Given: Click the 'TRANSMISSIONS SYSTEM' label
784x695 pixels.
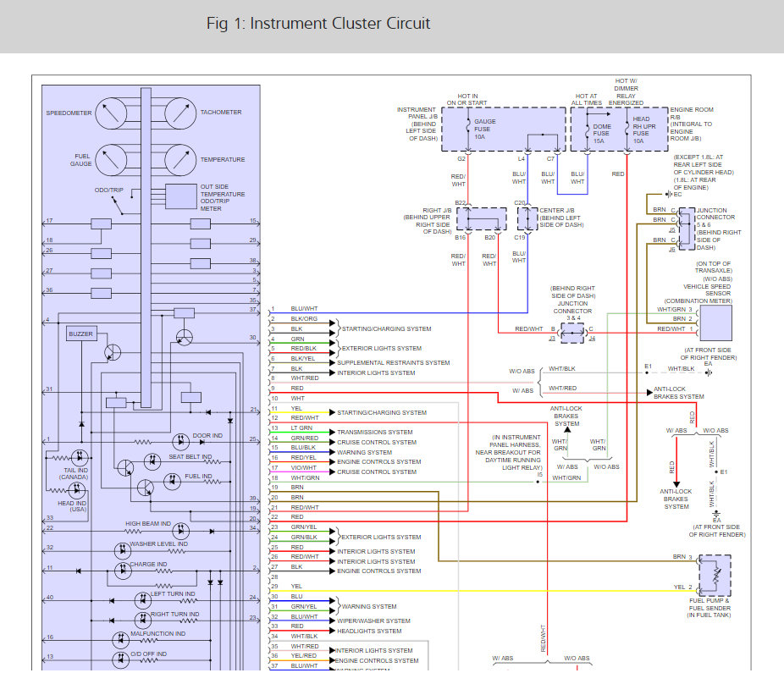Looking at the screenshot, I should tap(374, 432).
